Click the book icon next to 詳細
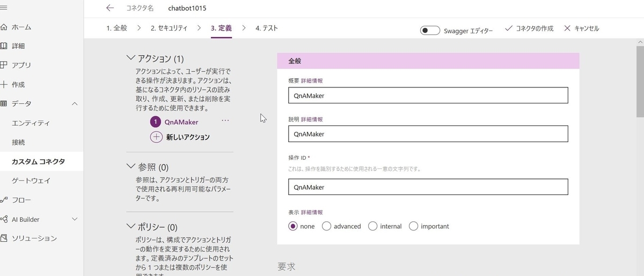644x276 pixels. click(3, 46)
